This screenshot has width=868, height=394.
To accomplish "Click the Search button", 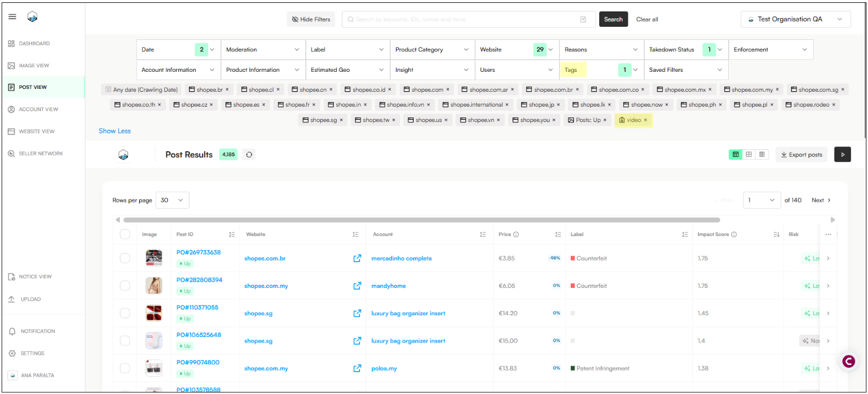I will click(613, 19).
